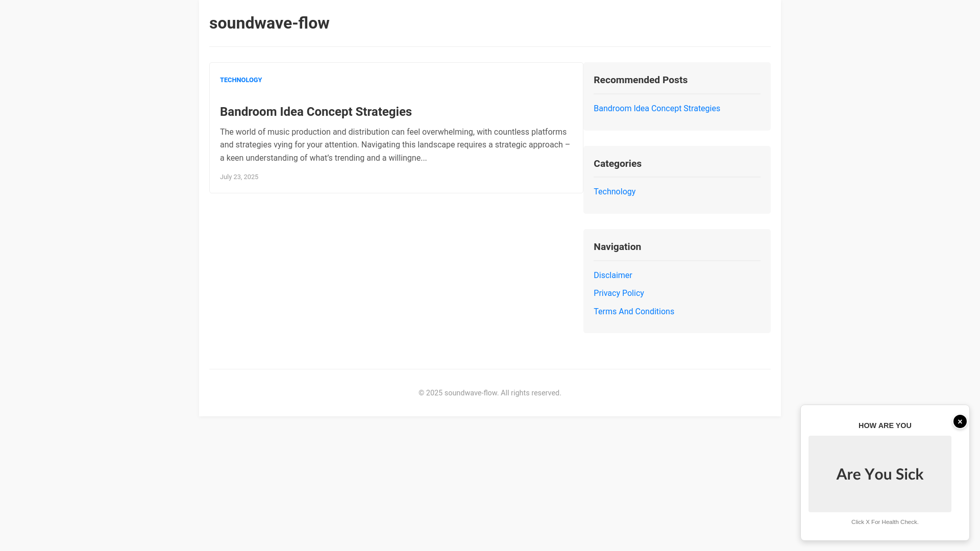Click the Are You Sick ad image
The height and width of the screenshot is (551, 980).
[880, 474]
